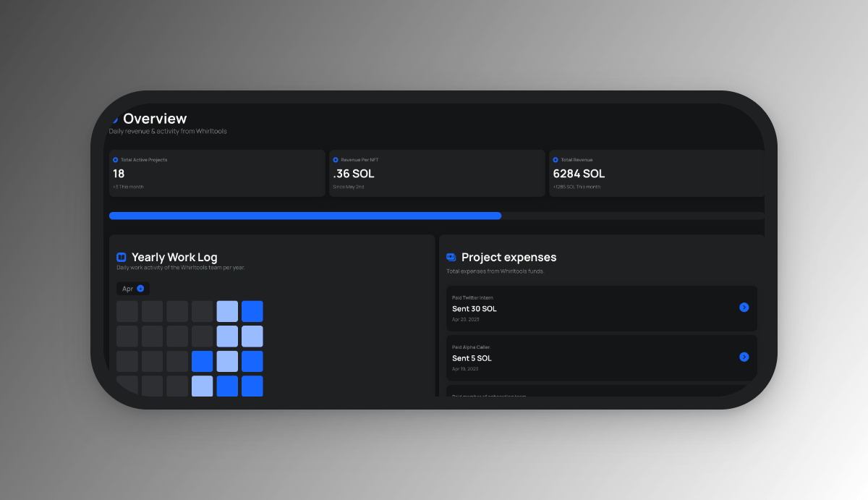868x500 pixels.
Task: Click the Yearly Work Log calendar icon
Action: click(x=122, y=258)
